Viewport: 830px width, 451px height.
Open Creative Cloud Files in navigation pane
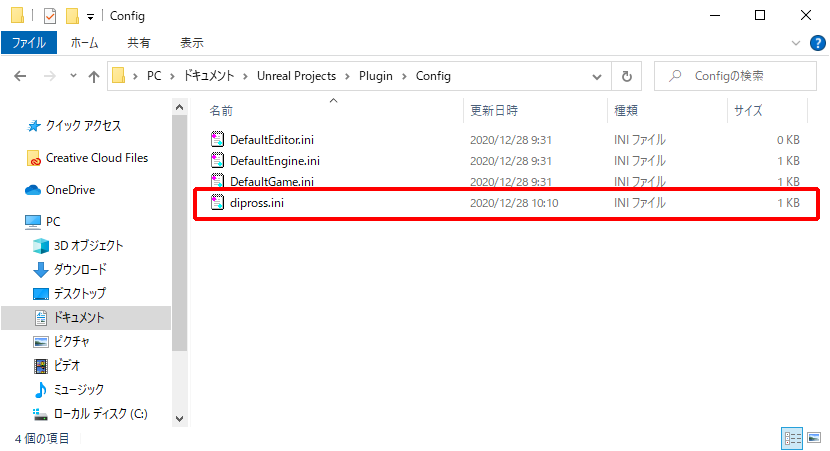point(97,158)
